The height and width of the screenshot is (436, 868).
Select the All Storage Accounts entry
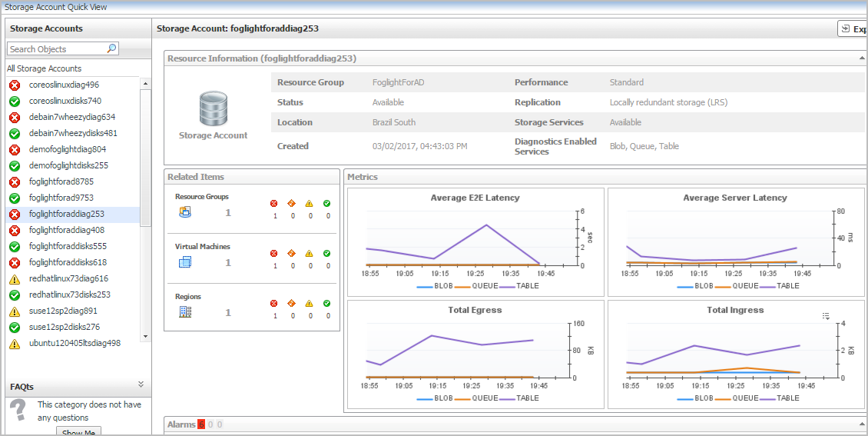(44, 68)
